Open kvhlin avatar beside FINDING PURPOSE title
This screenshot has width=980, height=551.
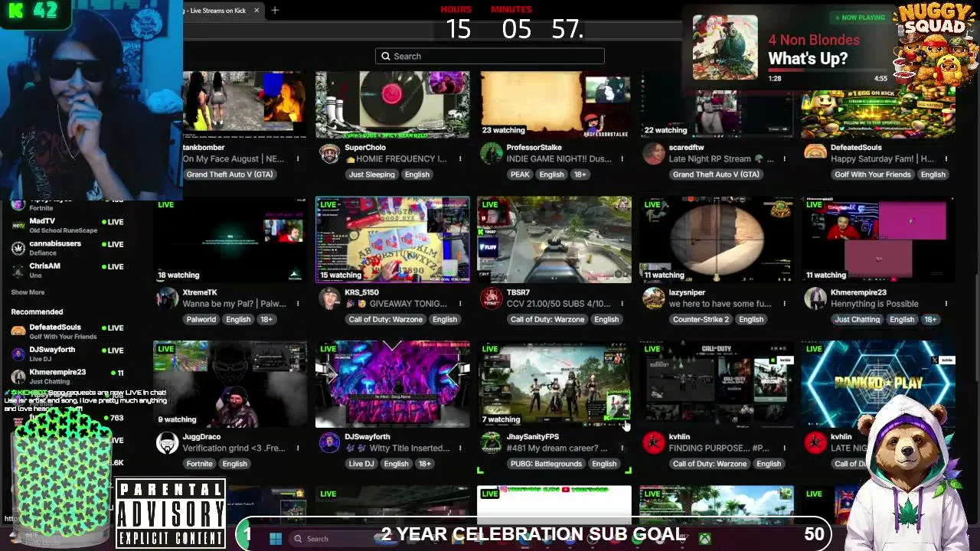(x=654, y=442)
